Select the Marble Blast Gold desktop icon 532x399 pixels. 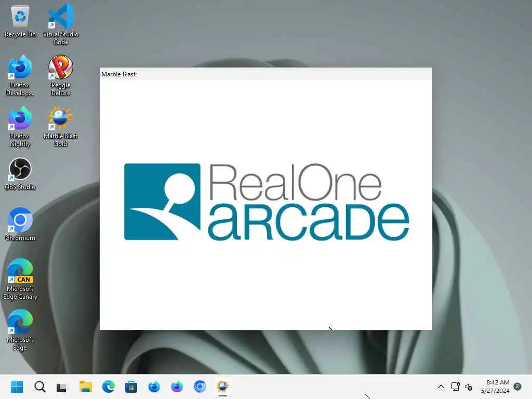pos(61,126)
